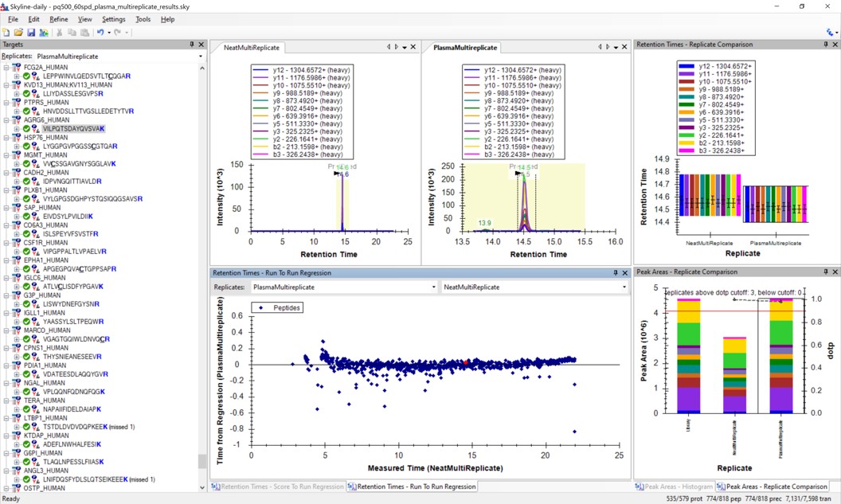Open the Settings menu
Image resolution: width=841 pixels, height=504 pixels.
[114, 19]
